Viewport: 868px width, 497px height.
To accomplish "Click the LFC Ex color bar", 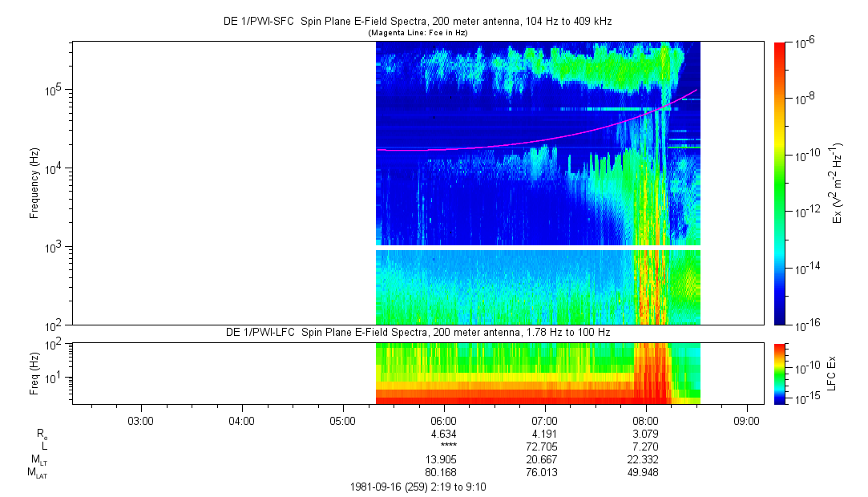I will [781, 373].
